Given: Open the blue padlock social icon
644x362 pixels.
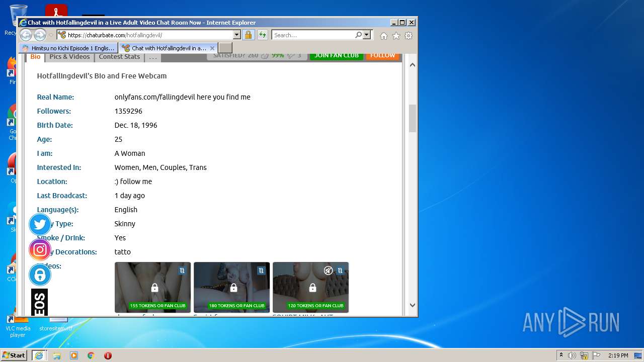Looking at the screenshot, I should click(40, 275).
